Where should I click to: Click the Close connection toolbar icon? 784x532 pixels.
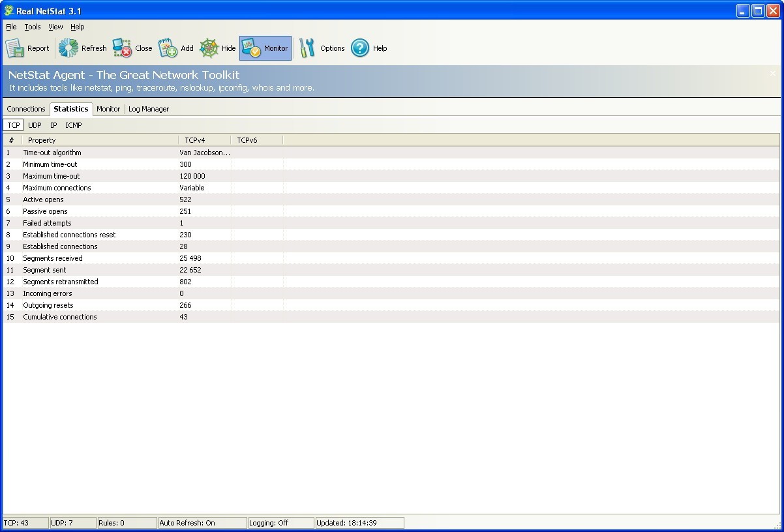point(122,48)
